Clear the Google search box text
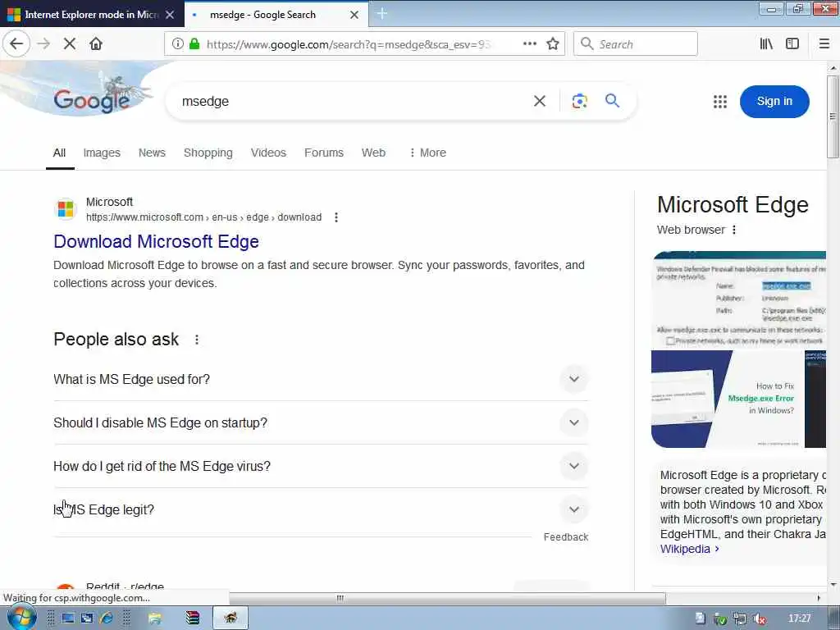Image resolution: width=840 pixels, height=630 pixels. pyautogui.click(x=540, y=101)
